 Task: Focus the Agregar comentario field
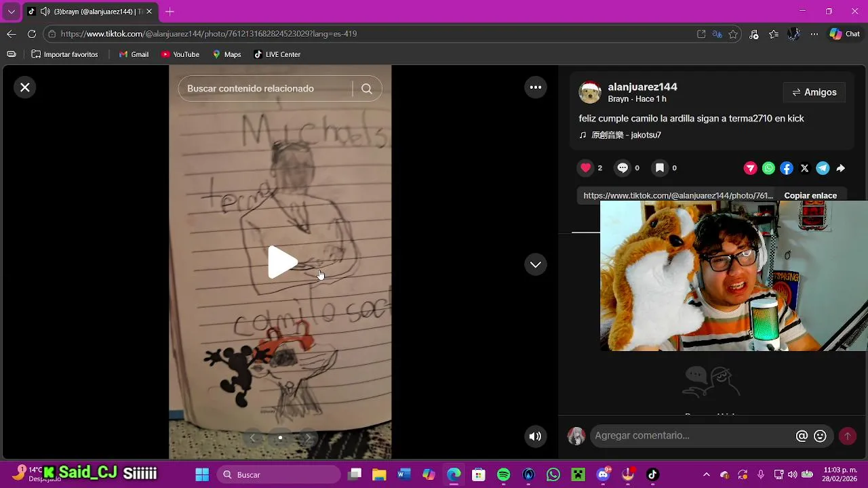tap(692, 436)
